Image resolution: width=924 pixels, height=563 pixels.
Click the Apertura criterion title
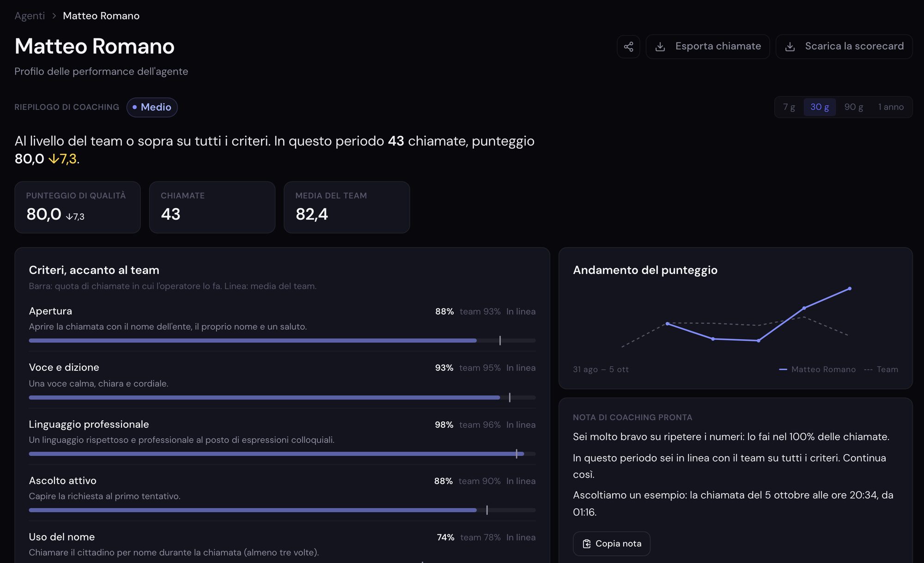coord(50,311)
